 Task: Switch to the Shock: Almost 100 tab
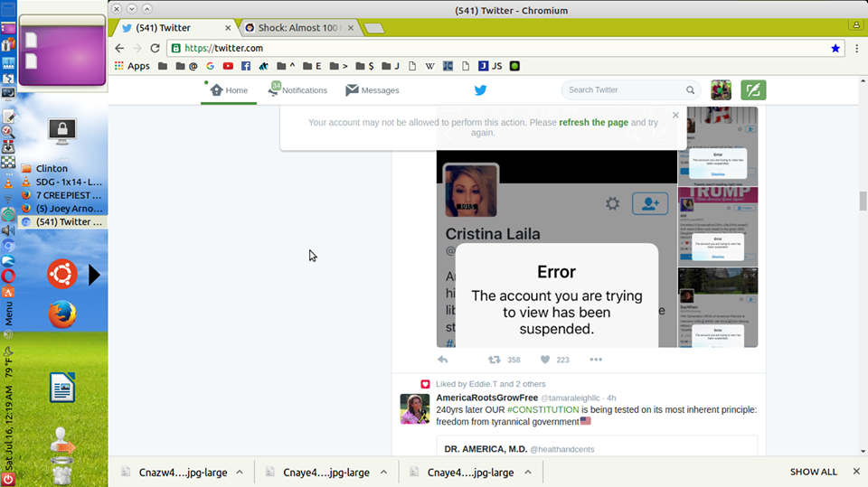pos(299,28)
